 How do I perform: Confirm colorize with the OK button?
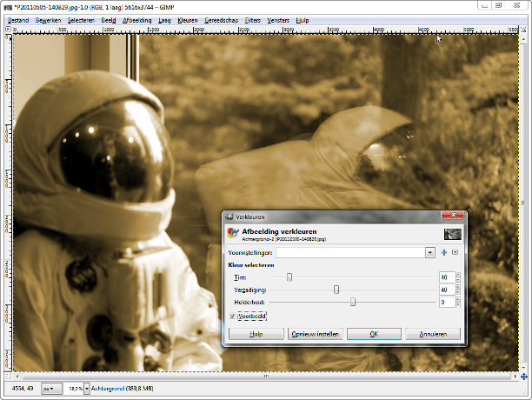[374, 334]
